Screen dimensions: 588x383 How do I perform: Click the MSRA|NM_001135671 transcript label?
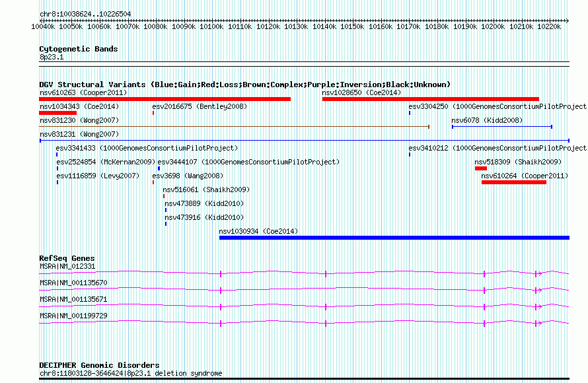(73, 299)
